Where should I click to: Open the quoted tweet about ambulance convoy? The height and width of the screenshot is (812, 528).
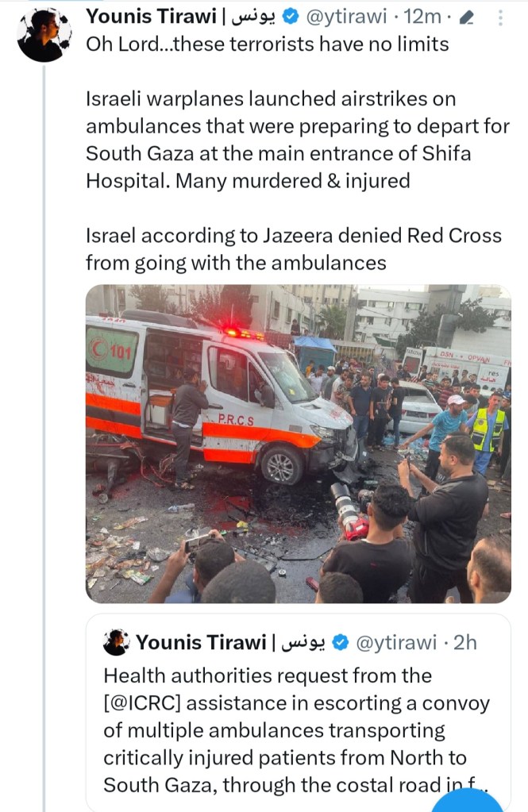tap(299, 713)
